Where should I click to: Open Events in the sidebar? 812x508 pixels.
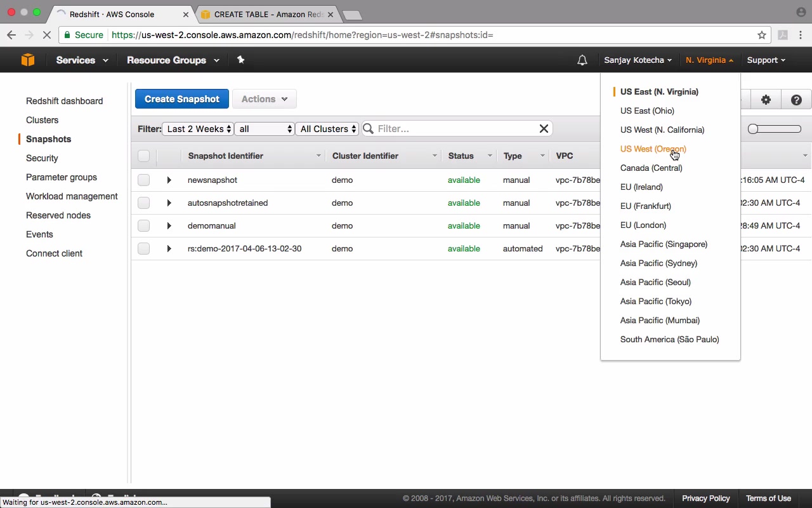point(39,234)
